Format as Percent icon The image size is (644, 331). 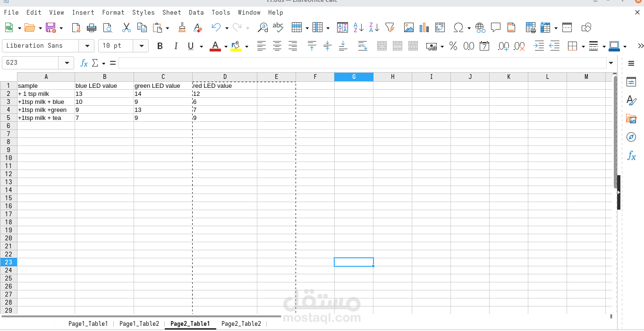click(453, 46)
